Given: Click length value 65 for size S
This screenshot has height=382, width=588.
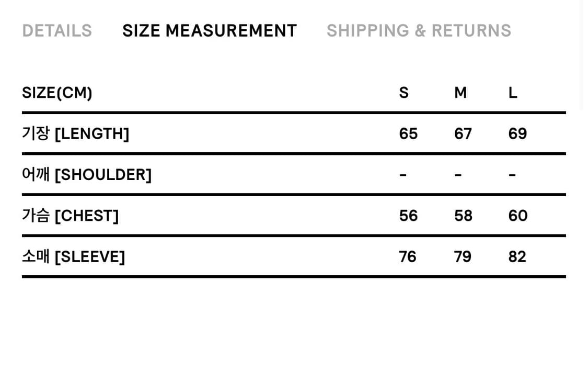Looking at the screenshot, I should pyautogui.click(x=408, y=133).
